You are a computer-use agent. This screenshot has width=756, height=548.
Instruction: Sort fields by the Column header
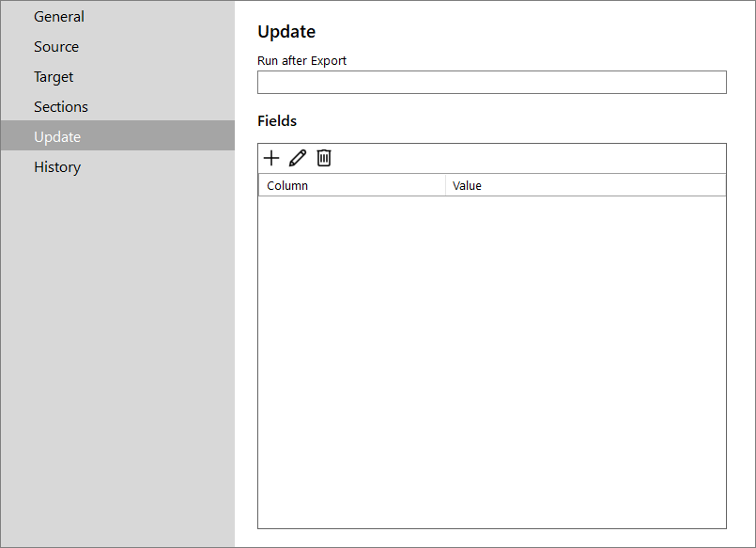point(352,186)
